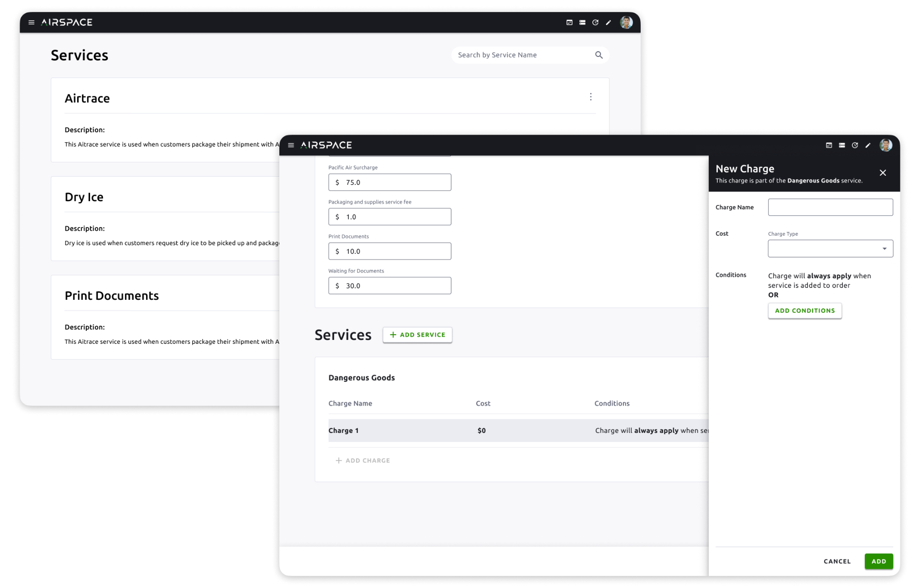Click calendar icon in back window header
920x588 pixels.
tap(569, 23)
